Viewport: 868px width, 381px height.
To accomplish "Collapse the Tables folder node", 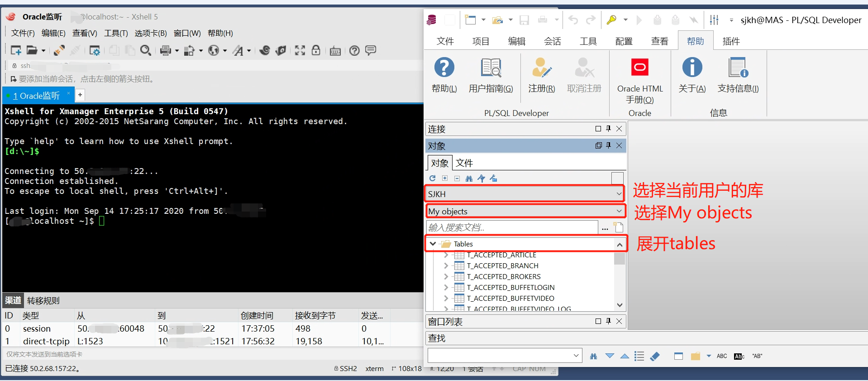I will (433, 244).
